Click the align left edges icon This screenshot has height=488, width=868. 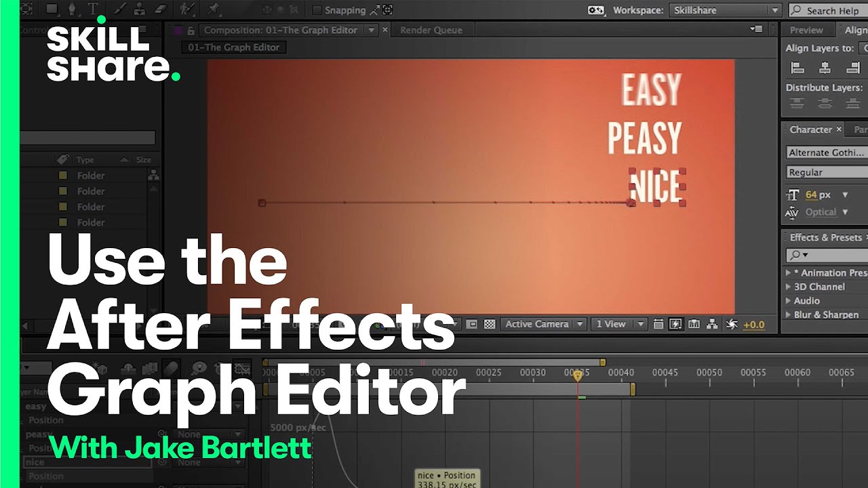coord(797,68)
